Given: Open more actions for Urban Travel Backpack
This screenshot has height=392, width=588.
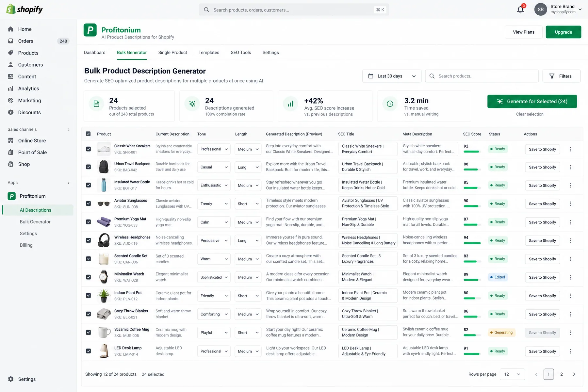Looking at the screenshot, I should click(571, 167).
